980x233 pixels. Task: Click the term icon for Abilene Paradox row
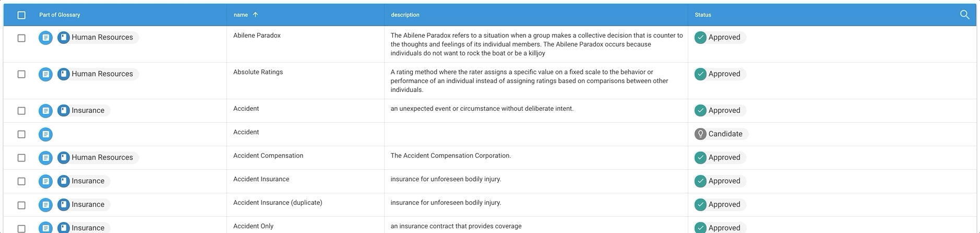pos(46,38)
